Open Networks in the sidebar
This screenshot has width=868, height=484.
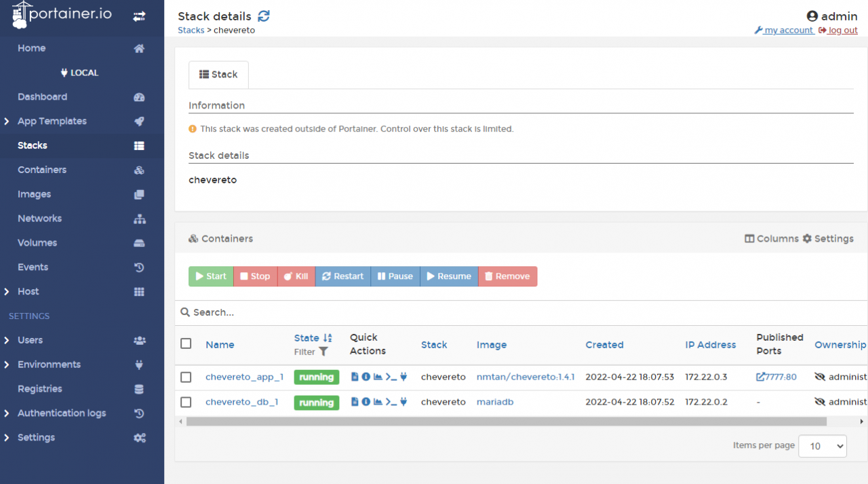click(39, 219)
